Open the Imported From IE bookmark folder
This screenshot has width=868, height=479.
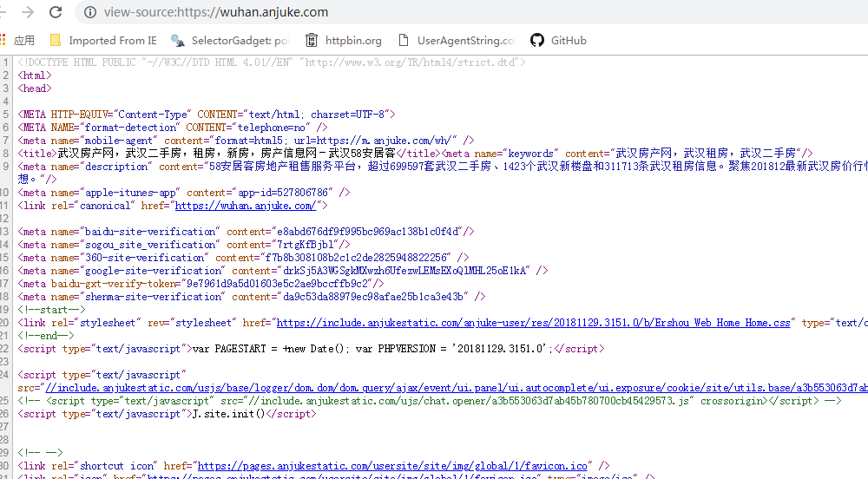click(103, 41)
